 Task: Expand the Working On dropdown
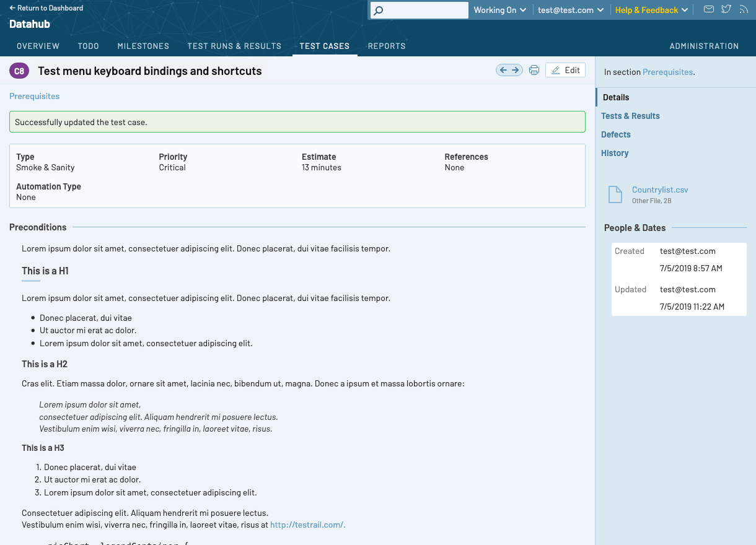coord(499,10)
